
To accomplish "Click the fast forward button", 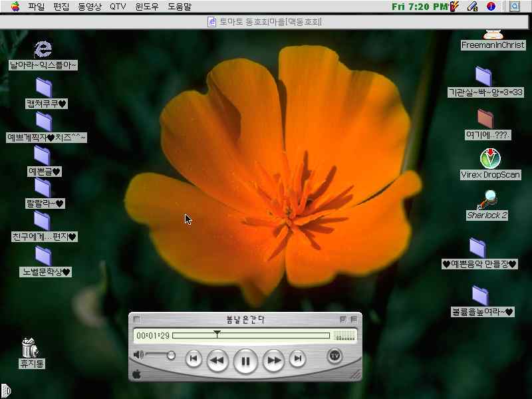I will [273, 360].
